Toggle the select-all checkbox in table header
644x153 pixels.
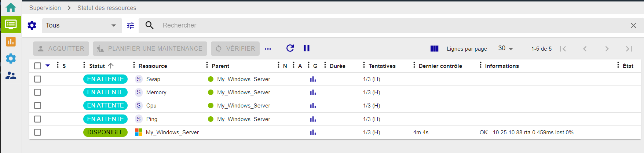click(x=37, y=66)
